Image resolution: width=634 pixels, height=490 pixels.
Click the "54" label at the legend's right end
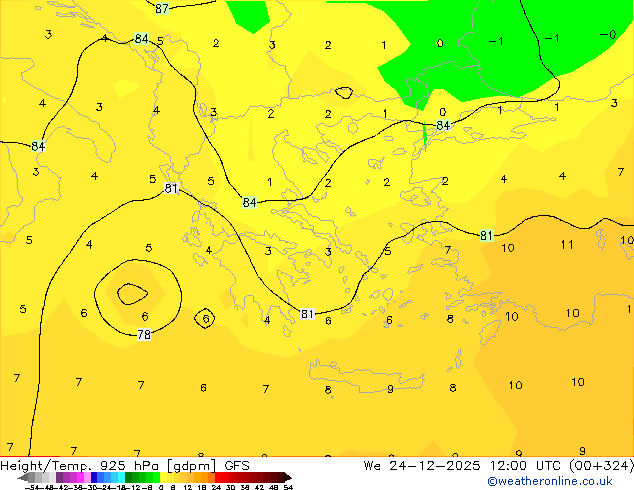[288, 487]
